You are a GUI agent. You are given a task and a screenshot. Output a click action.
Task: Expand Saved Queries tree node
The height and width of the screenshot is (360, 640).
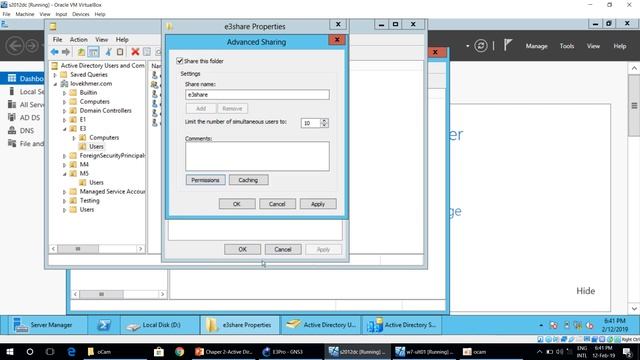coord(55,75)
